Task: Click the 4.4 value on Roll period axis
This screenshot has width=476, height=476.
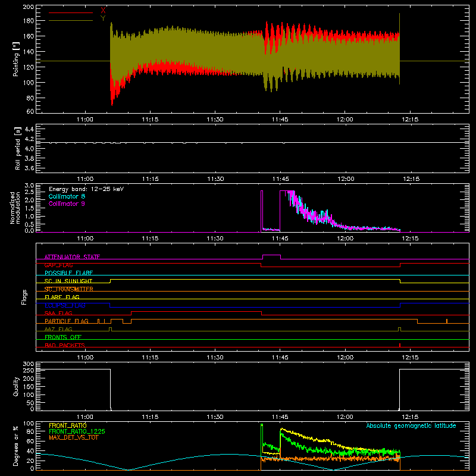Action: tap(29, 129)
